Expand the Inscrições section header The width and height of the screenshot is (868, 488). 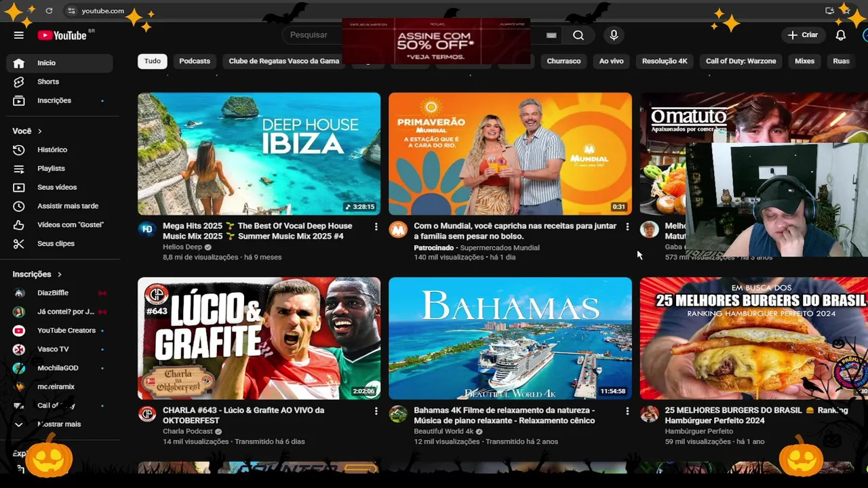pos(37,274)
